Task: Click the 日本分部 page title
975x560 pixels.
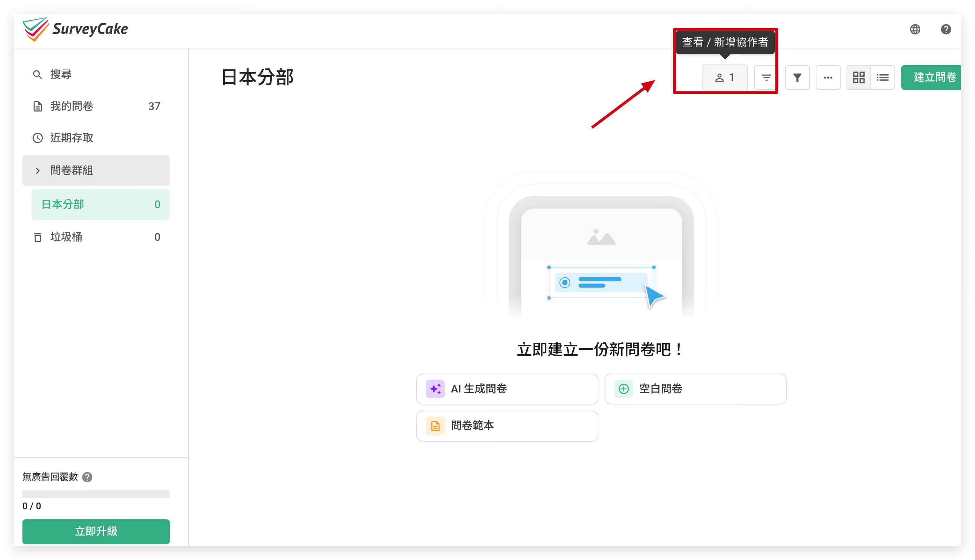Action: click(x=257, y=78)
